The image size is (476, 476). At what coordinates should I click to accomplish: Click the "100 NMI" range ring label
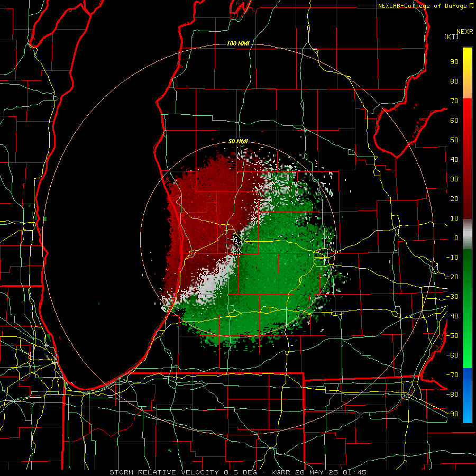click(x=238, y=43)
